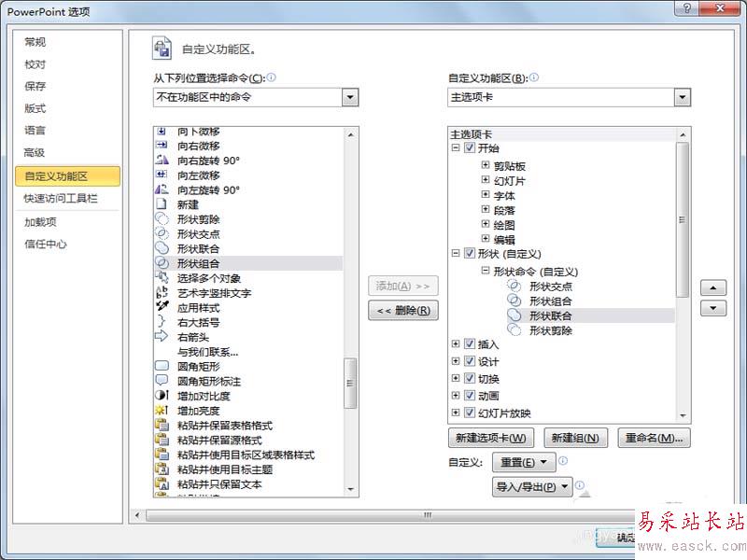The image size is (747, 560).
Task: Select 形状交点 icon in the ribbon tree
Action: [x=514, y=286]
